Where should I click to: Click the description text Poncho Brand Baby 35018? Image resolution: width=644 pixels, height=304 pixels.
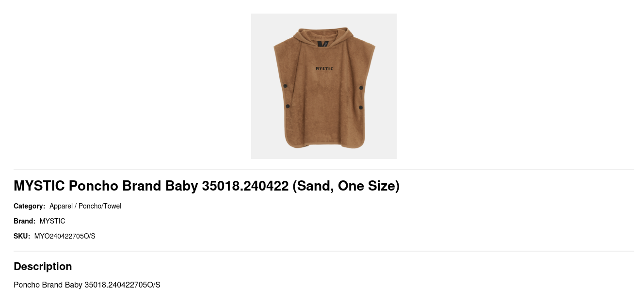click(87, 285)
